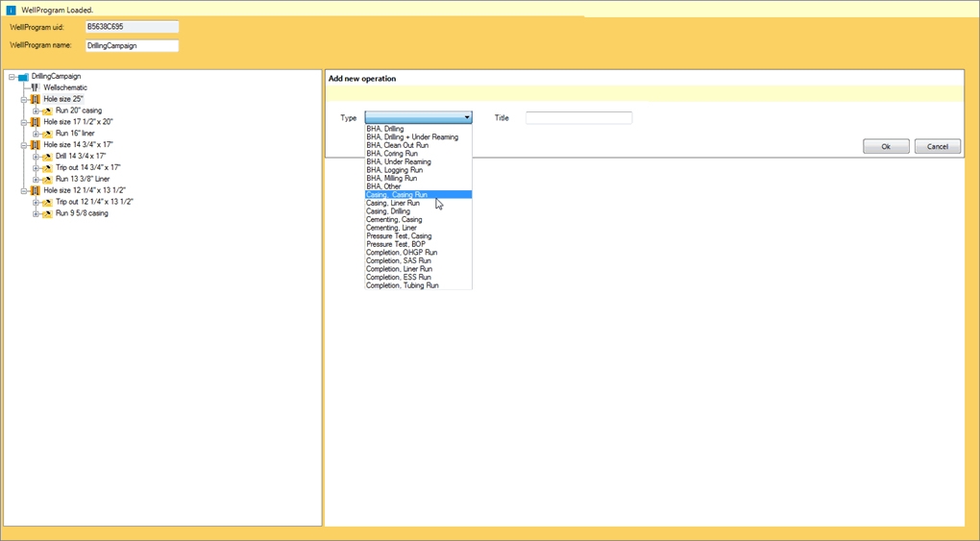Click the Trip out 14 3/4" x 17" icon
The height and width of the screenshot is (541, 980).
coord(47,168)
